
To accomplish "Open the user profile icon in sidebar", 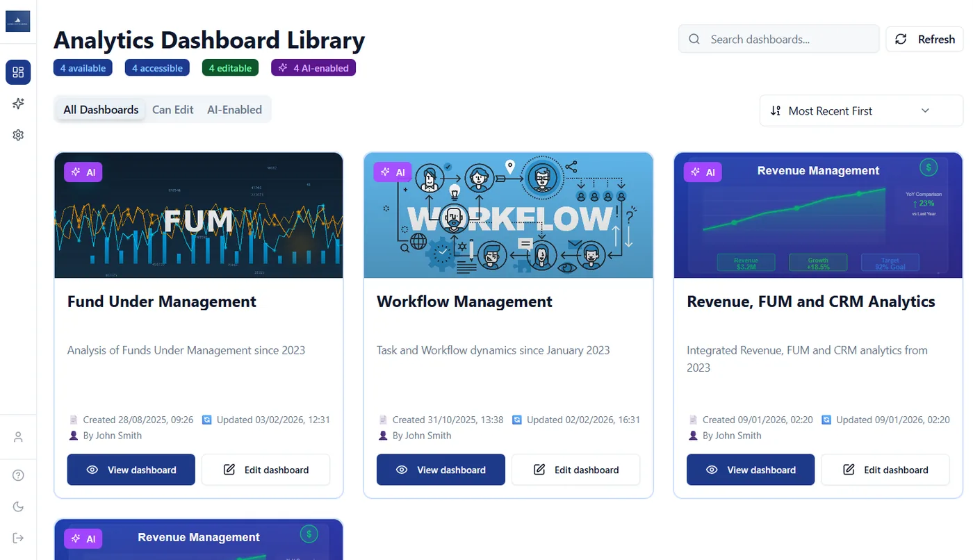I will (x=18, y=437).
